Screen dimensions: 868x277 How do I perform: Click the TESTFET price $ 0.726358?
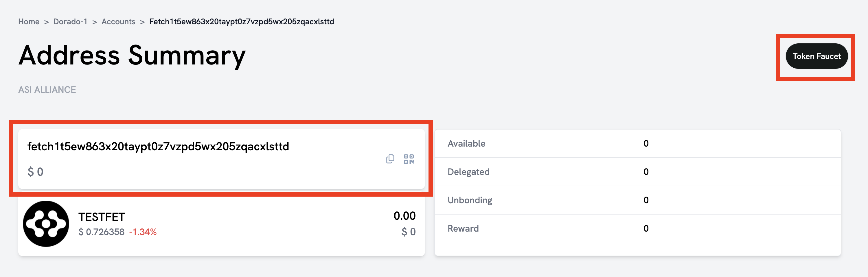102,232
